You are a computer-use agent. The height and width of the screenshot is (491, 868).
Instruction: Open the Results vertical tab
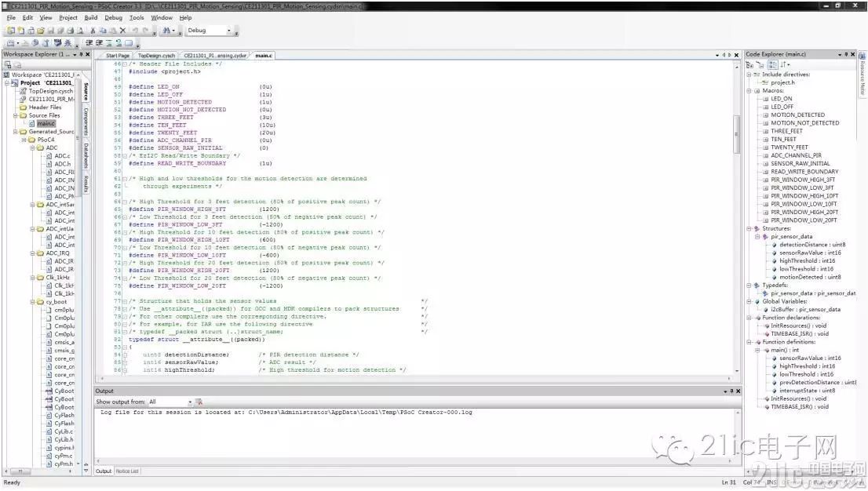[86, 184]
